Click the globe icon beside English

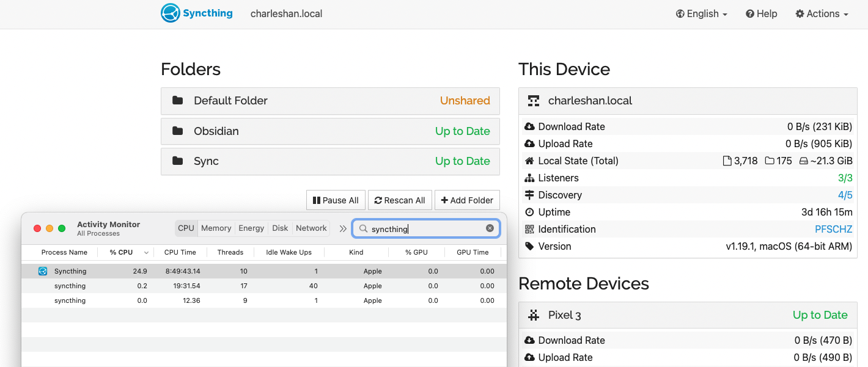coord(680,13)
